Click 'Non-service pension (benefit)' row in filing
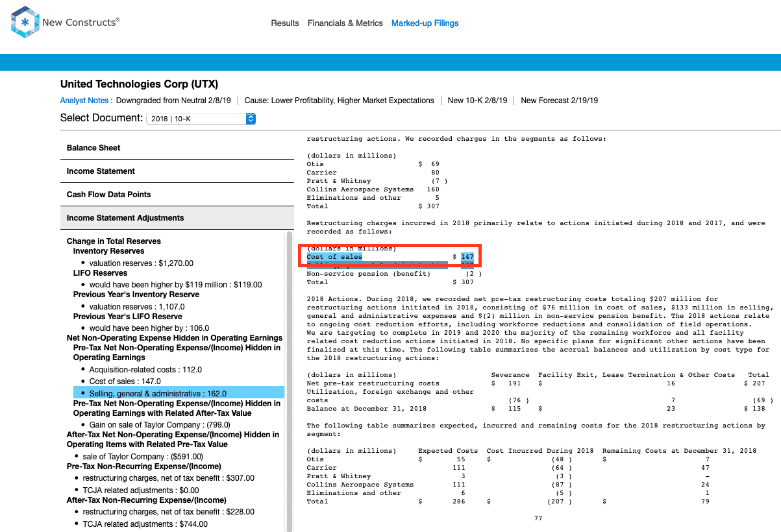The image size is (781, 532). pos(394,274)
